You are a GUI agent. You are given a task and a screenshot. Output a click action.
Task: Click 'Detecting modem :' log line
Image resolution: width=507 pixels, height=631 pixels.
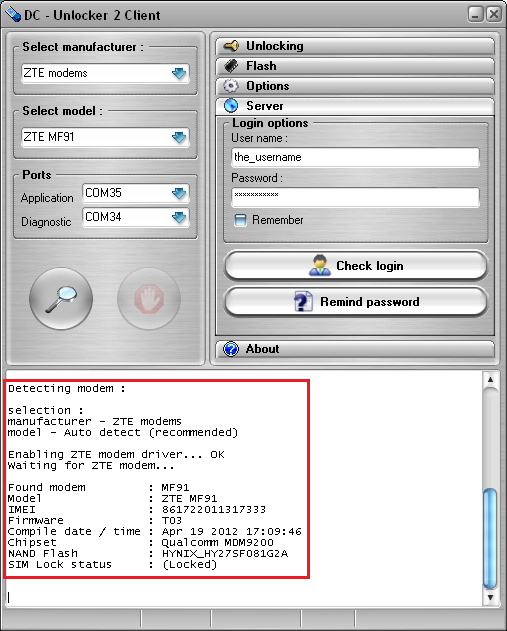pos(67,389)
